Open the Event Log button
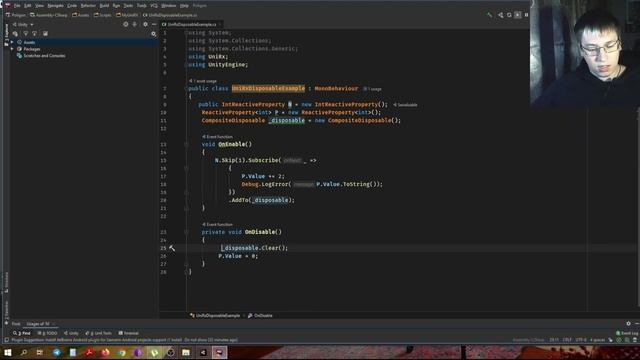This screenshot has width=640, height=360. (x=627, y=333)
